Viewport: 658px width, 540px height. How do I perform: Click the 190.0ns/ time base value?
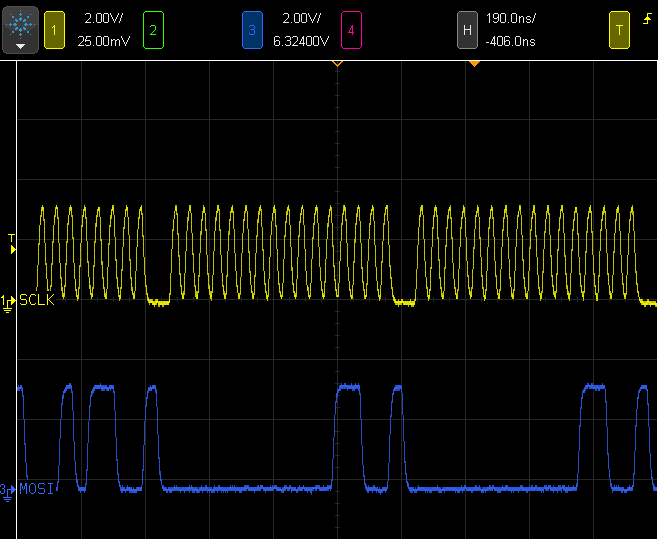click(x=509, y=20)
